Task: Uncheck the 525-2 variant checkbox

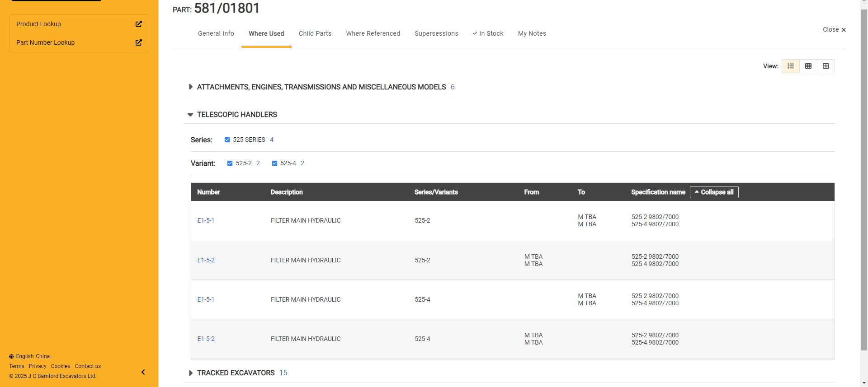Action: [x=230, y=163]
